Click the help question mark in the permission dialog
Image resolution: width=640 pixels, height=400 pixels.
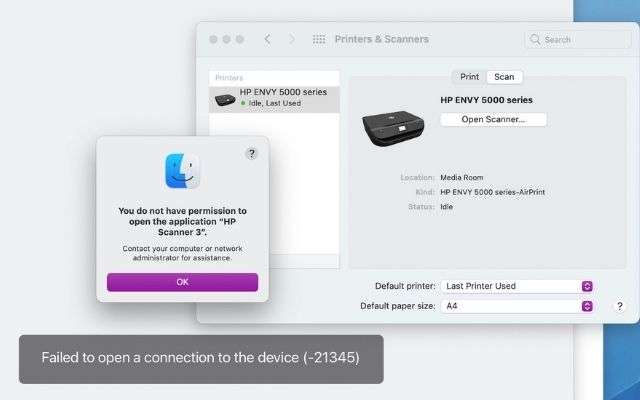[x=252, y=153]
